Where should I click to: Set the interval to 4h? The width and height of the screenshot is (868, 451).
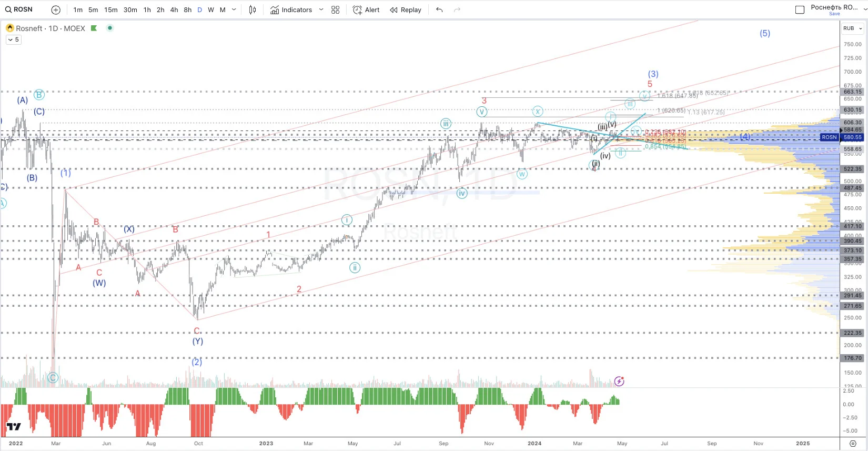click(174, 9)
